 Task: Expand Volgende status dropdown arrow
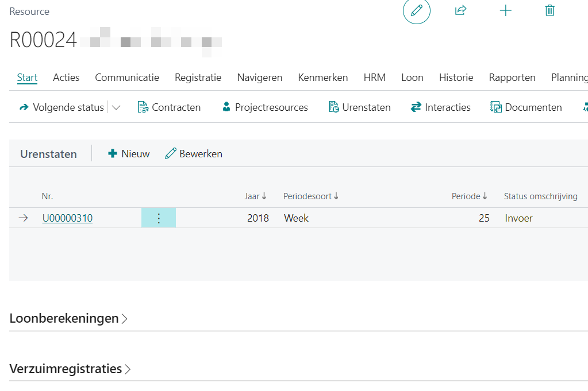pyautogui.click(x=116, y=107)
